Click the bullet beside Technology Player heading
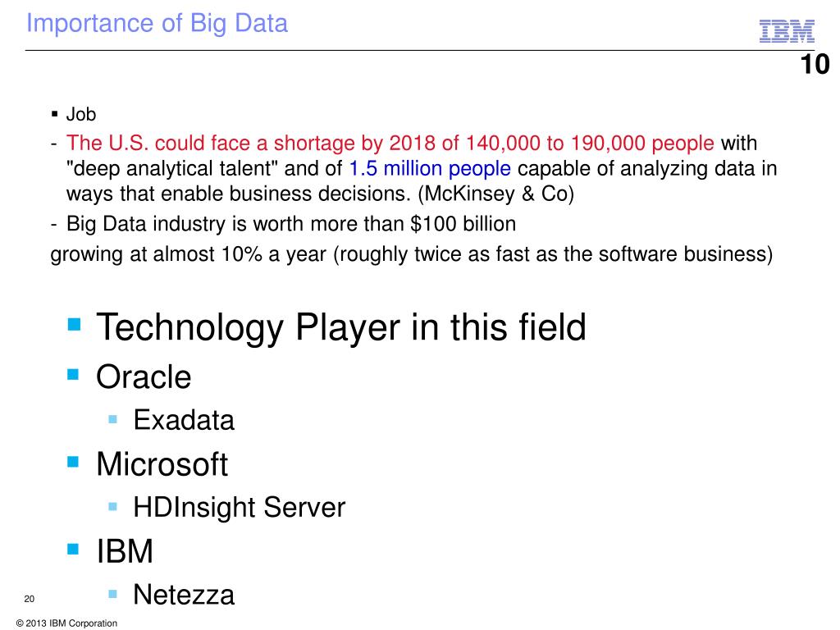Image resolution: width=840 pixels, height=630 pixels. (x=75, y=324)
